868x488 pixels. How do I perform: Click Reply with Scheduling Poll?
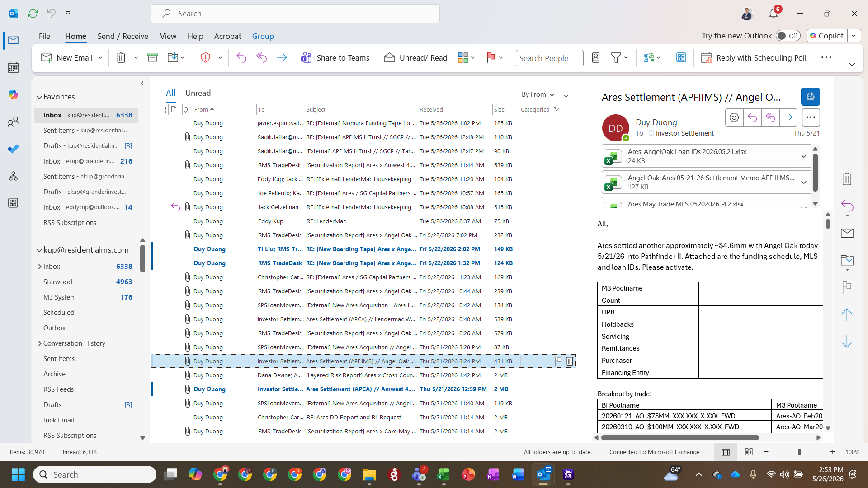tap(754, 58)
